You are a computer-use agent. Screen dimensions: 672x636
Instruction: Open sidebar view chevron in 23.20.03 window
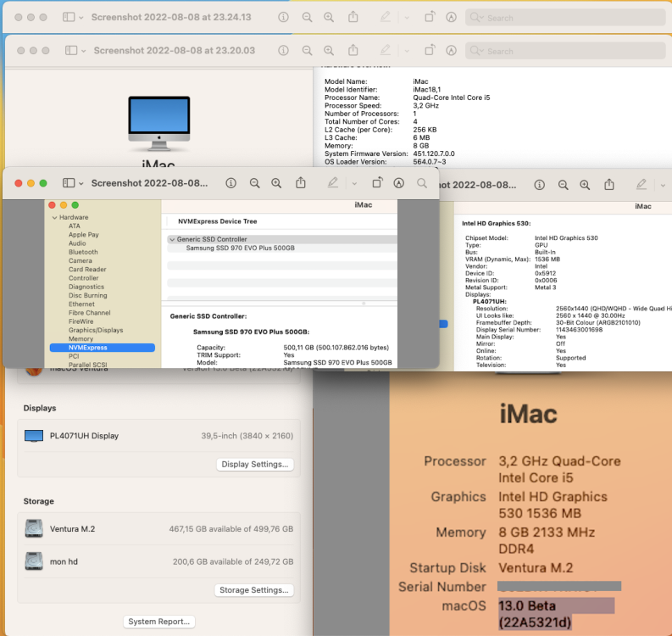(84, 51)
